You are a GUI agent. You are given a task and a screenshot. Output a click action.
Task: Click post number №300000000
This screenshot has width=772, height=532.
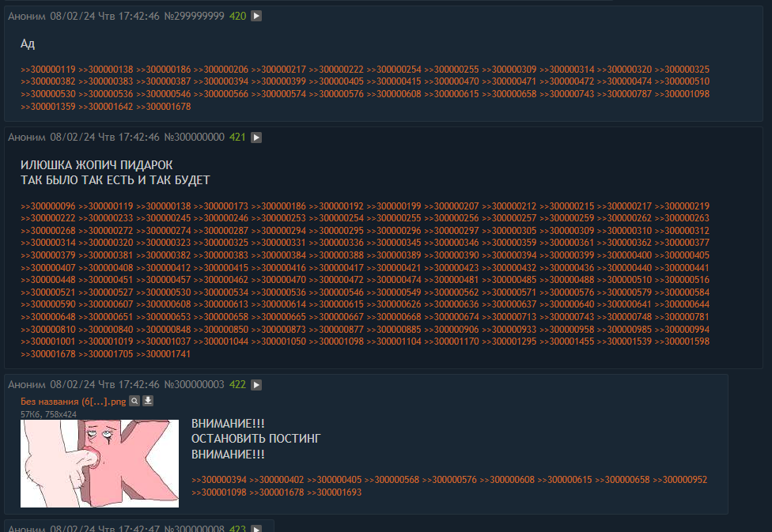point(194,138)
